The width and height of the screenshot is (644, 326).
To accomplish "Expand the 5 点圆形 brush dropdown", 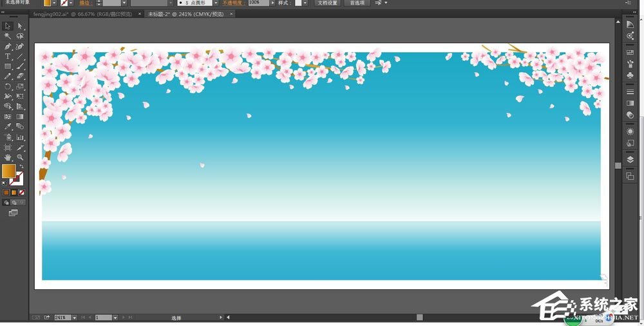I will (213, 3).
